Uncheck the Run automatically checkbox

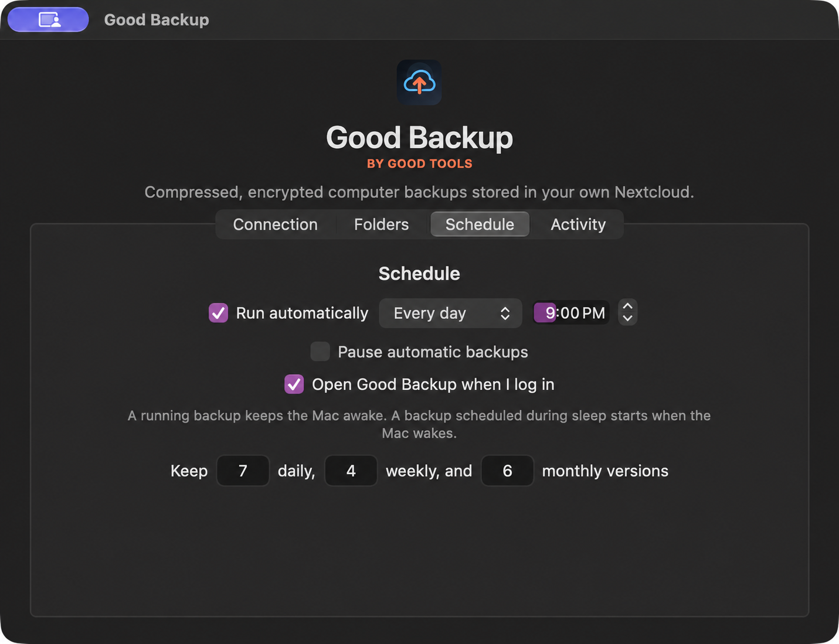[219, 313]
